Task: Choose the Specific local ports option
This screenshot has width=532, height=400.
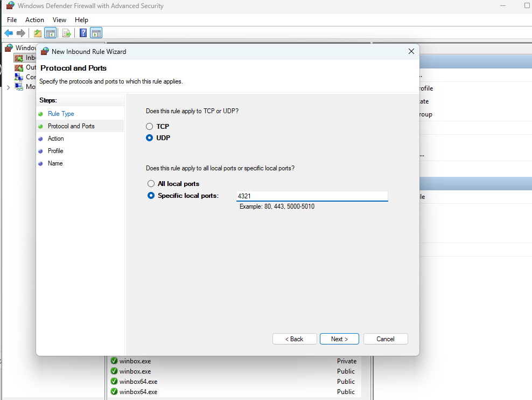Action: [x=151, y=196]
